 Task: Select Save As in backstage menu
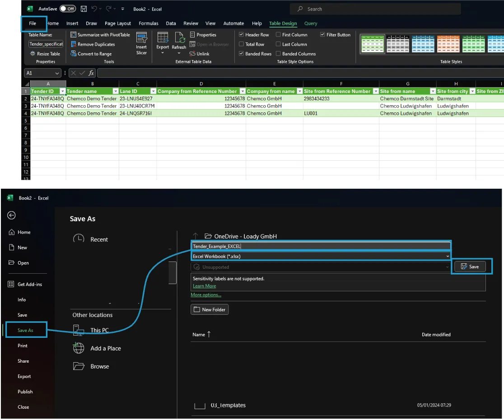[25, 330]
